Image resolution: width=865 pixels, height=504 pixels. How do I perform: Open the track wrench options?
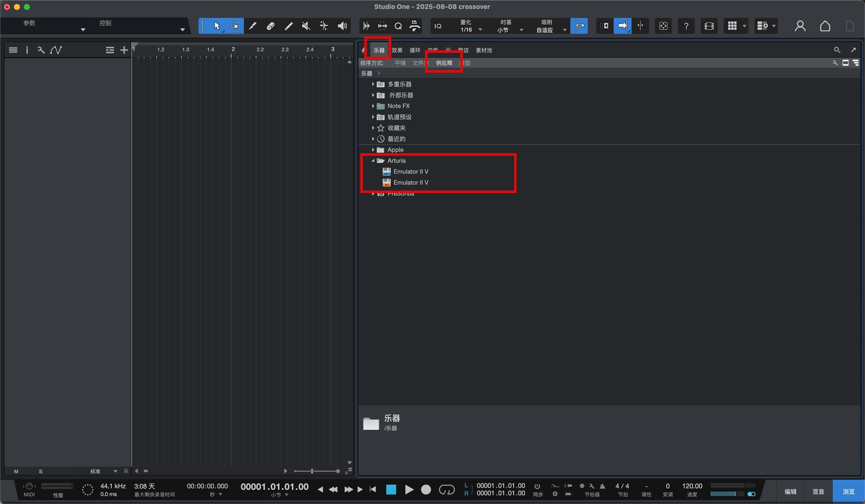pos(41,50)
